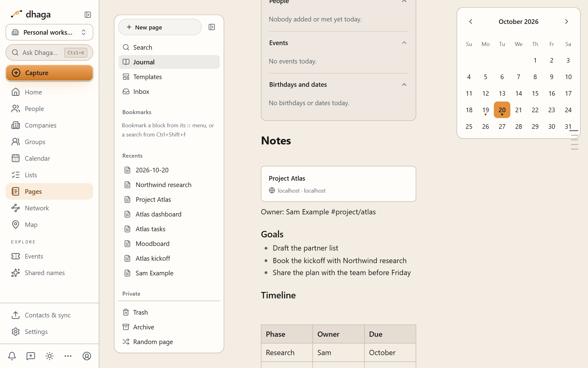Click the Private section header
This screenshot has height=368, width=588.
[131, 293]
